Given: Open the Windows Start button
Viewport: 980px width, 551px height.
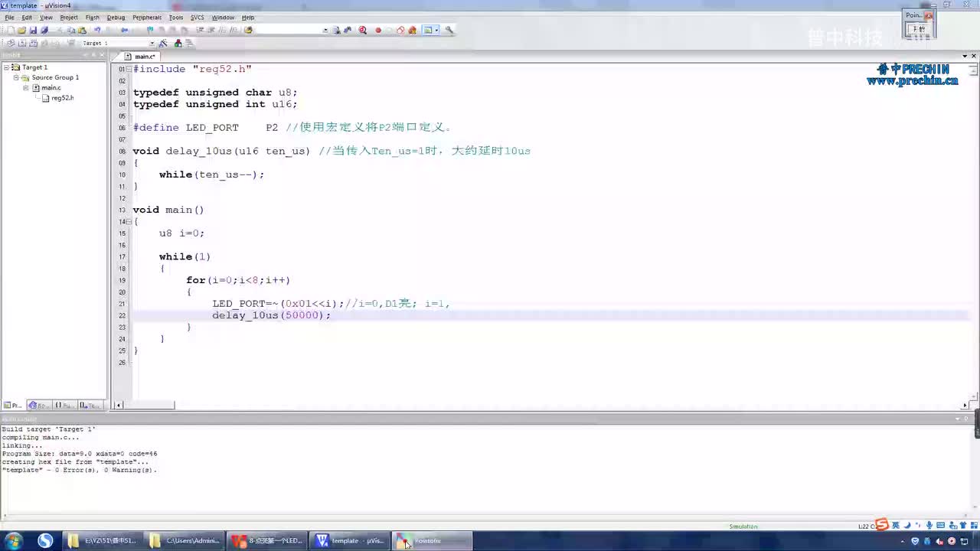Looking at the screenshot, I should [x=13, y=541].
